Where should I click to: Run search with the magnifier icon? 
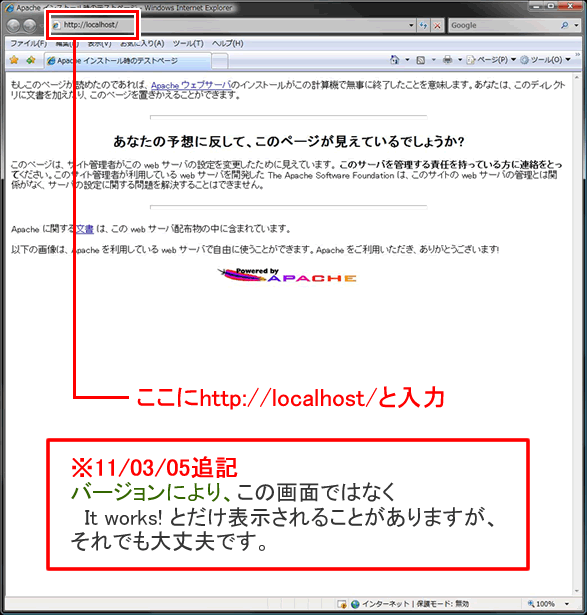(x=565, y=25)
